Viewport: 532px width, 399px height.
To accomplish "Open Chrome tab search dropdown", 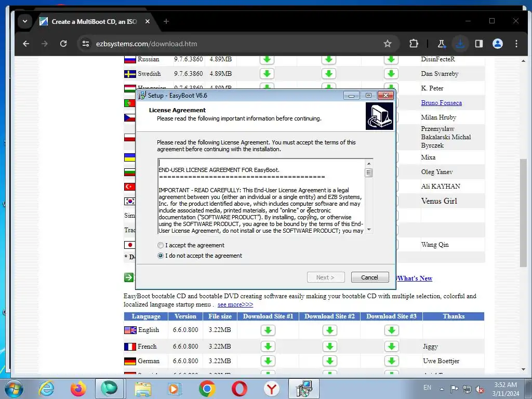I will [25, 21].
